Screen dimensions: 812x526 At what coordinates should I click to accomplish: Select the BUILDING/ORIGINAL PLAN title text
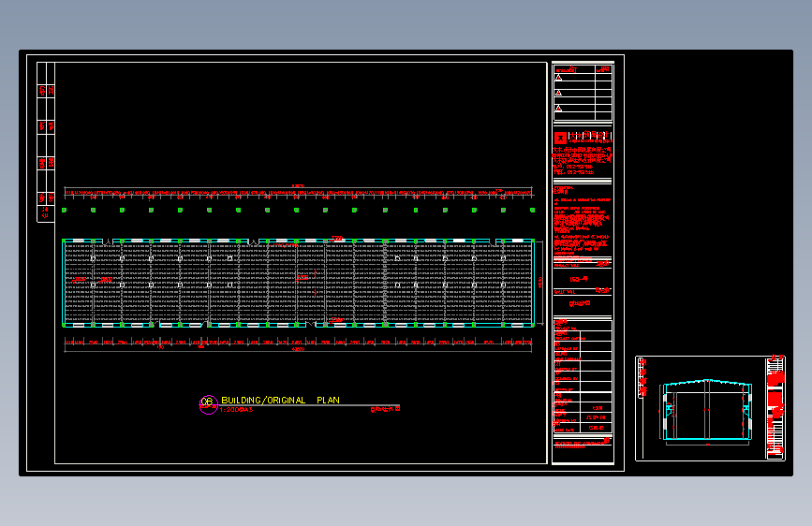(280, 401)
